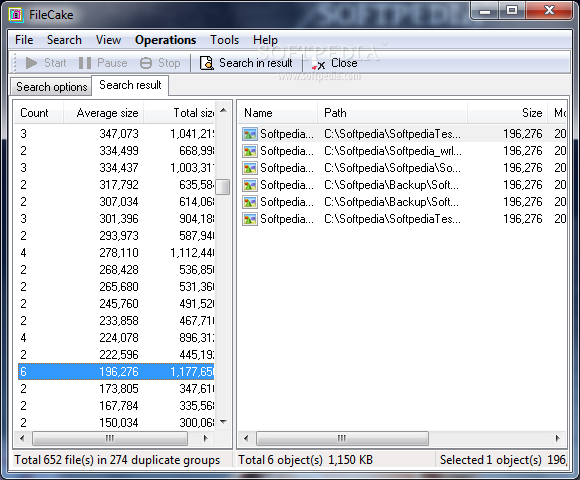Select group row with average size 268,428
This screenshot has width=580, height=480.
point(116,270)
